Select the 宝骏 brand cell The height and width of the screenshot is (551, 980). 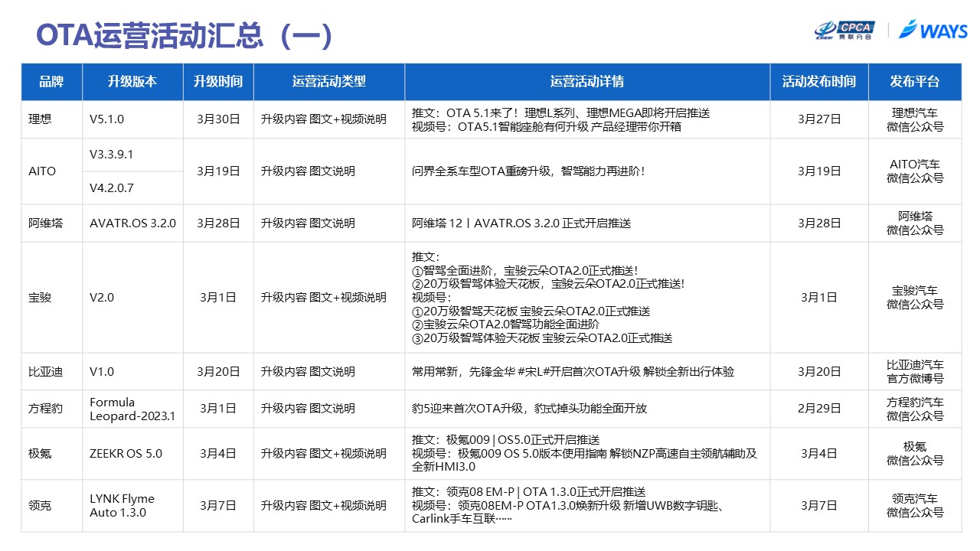[51, 298]
